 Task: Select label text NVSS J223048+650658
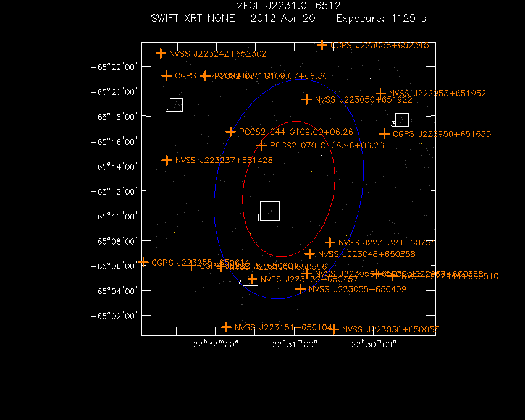(x=367, y=254)
